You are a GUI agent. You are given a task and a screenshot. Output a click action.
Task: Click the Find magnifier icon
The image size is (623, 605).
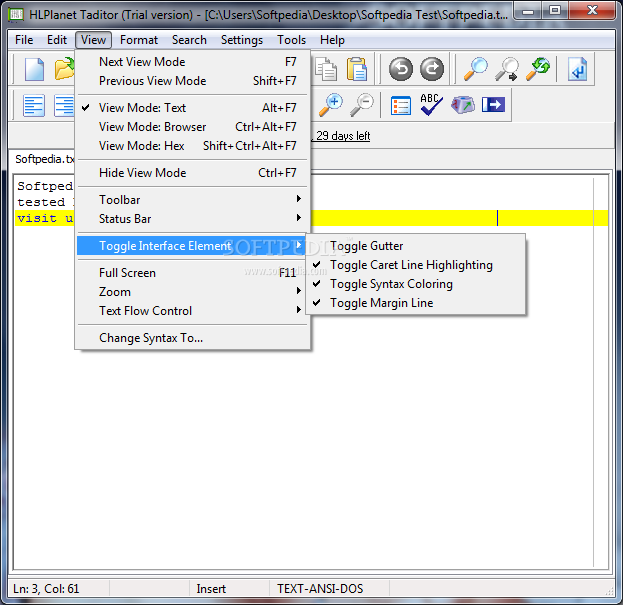475,69
